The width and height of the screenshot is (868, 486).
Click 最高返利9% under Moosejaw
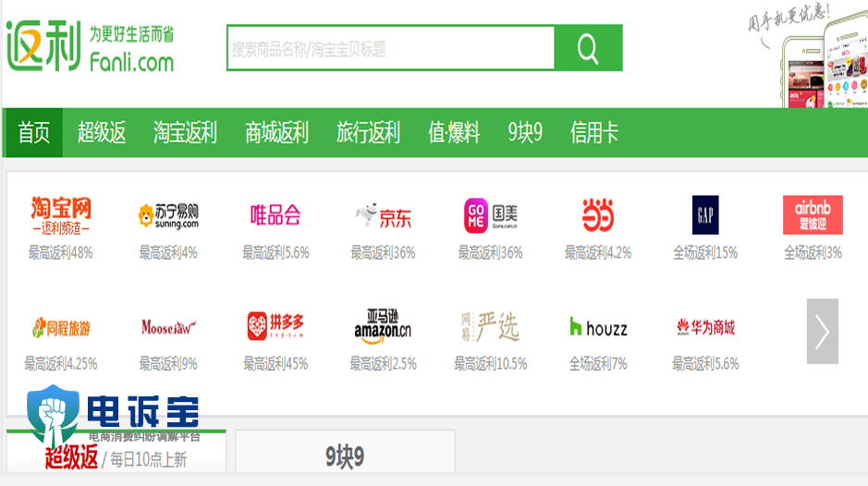click(x=168, y=364)
